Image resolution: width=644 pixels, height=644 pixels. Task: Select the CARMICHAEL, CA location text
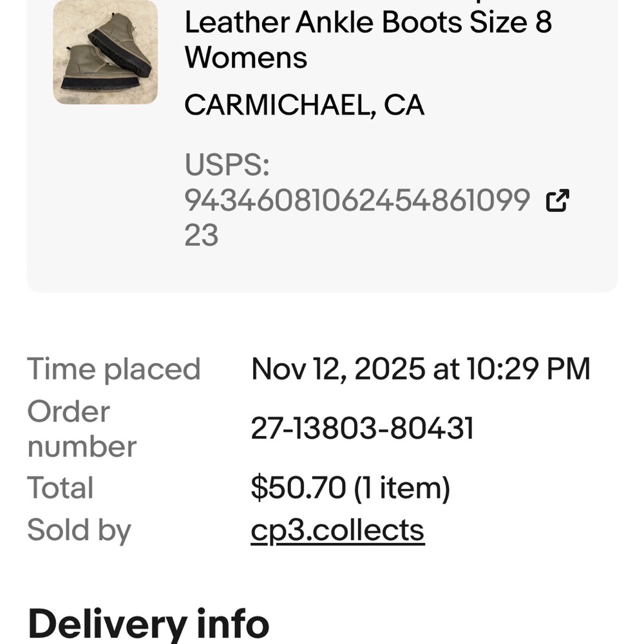(x=304, y=105)
